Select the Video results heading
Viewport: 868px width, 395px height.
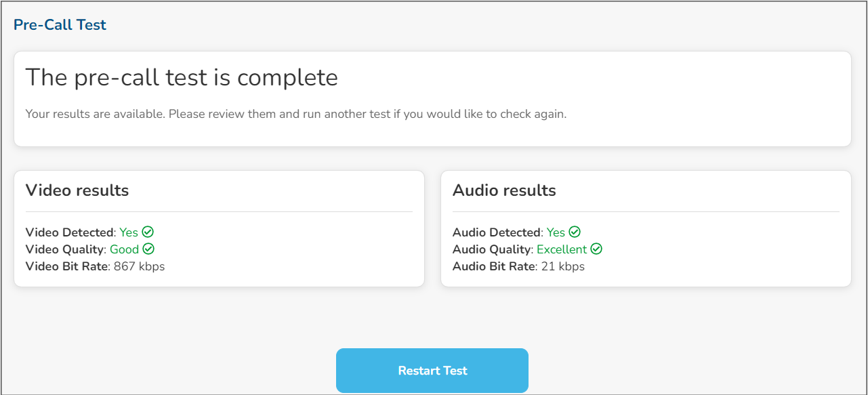(x=77, y=190)
